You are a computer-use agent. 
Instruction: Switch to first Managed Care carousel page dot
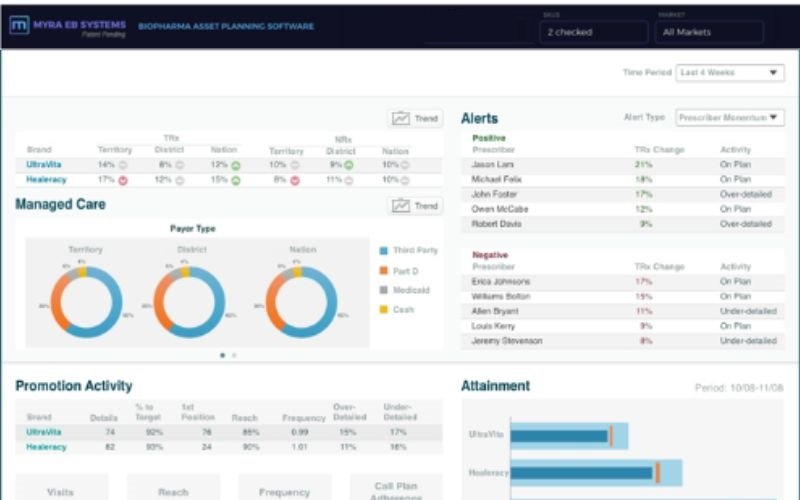tap(222, 355)
